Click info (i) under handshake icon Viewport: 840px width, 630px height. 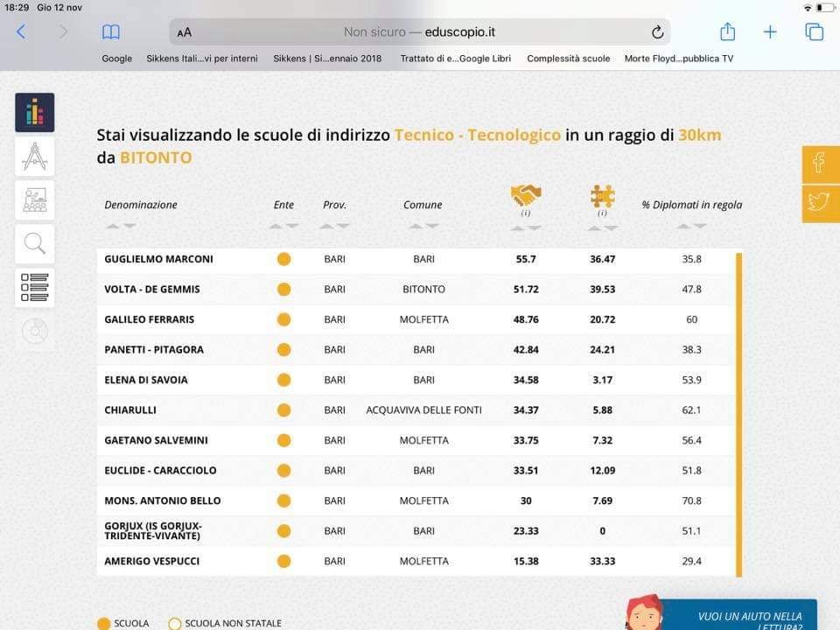[x=526, y=213]
